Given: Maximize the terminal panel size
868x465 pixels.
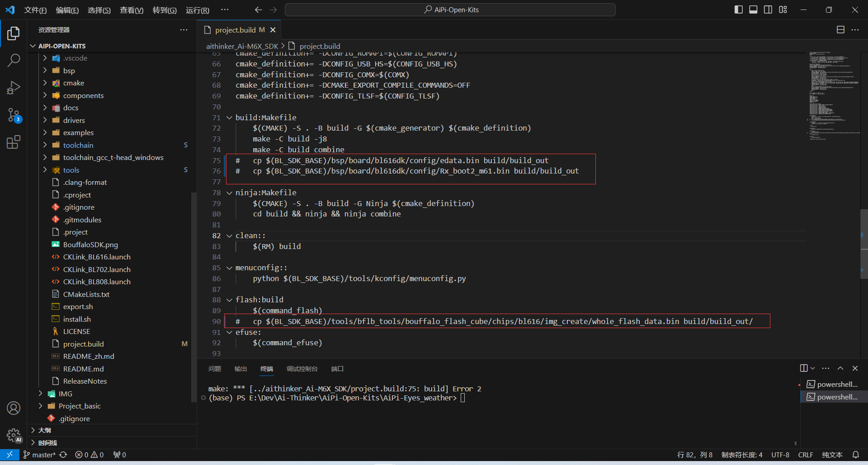Looking at the screenshot, I should click(x=840, y=368).
